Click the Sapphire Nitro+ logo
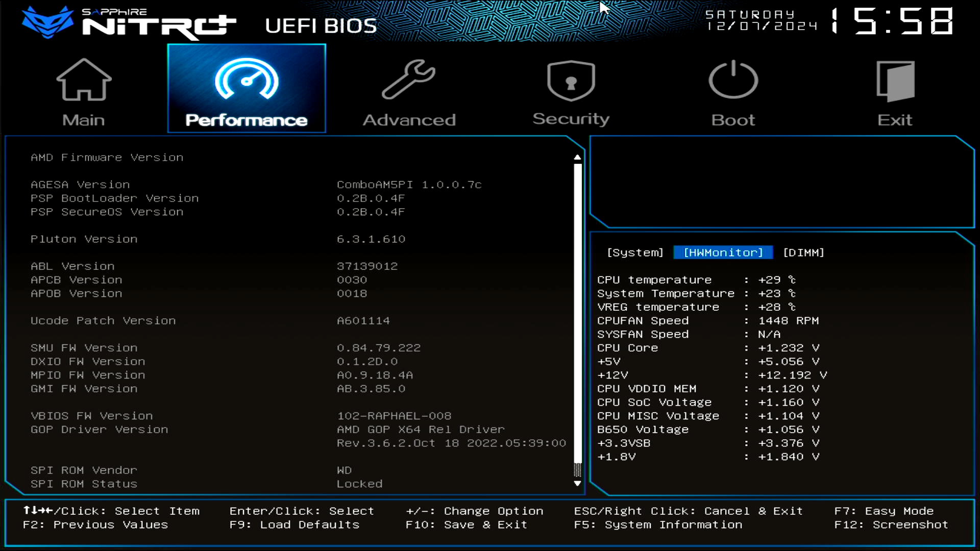This screenshot has height=551, width=980. click(x=129, y=23)
